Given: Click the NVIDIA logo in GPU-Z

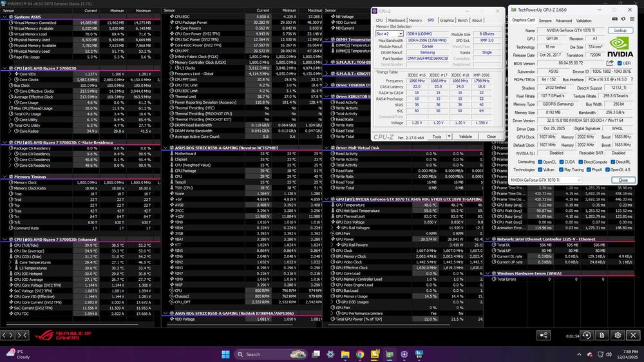Looking at the screenshot, I should click(620, 47).
